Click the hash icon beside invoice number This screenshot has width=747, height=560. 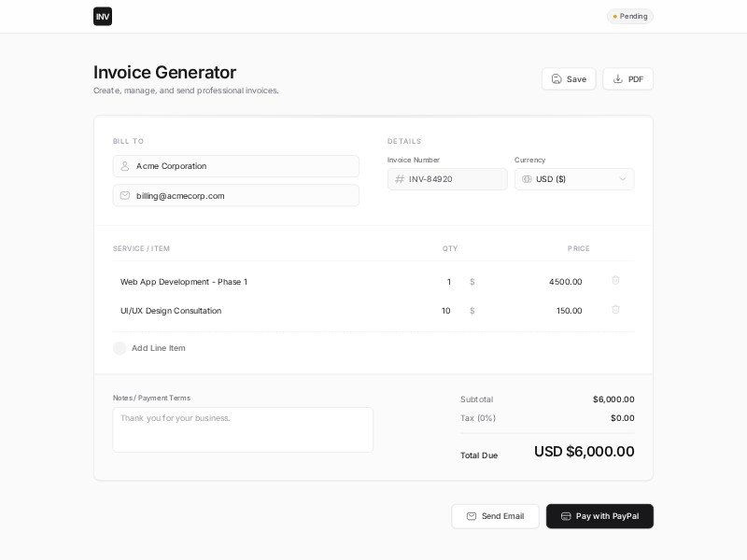click(400, 179)
